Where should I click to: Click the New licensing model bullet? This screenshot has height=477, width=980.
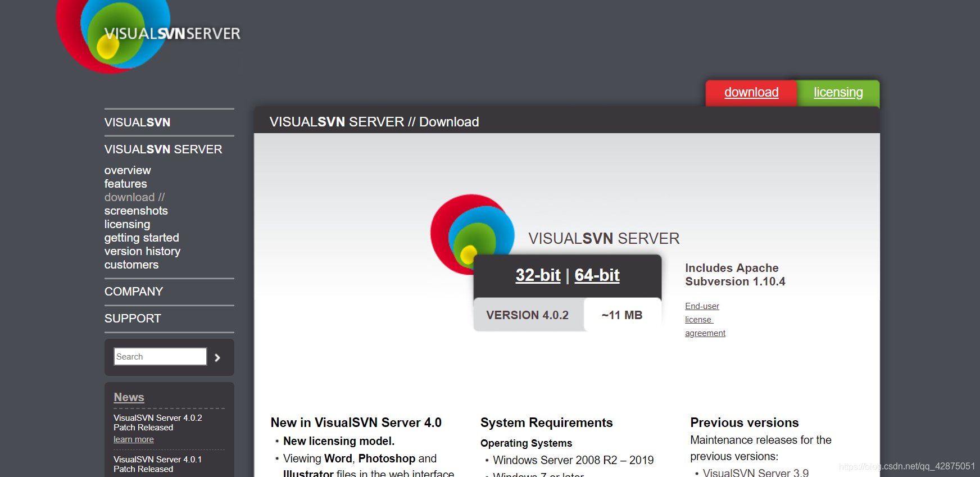pyautogui.click(x=339, y=441)
